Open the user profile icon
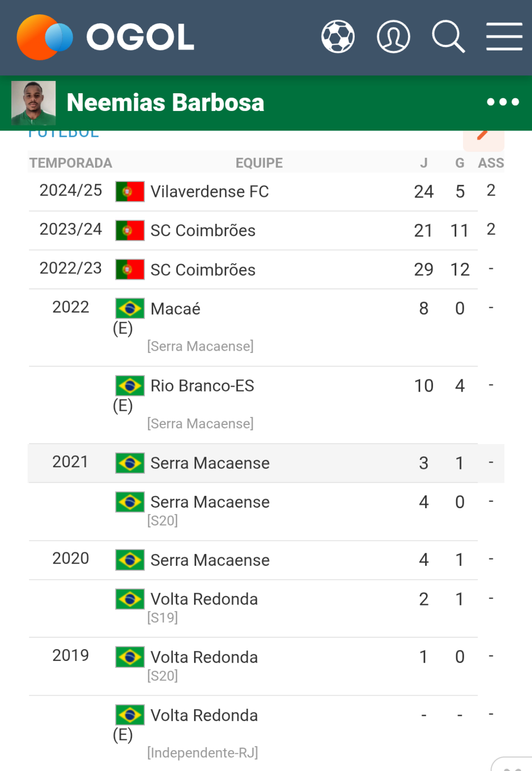The image size is (532, 771). (393, 37)
